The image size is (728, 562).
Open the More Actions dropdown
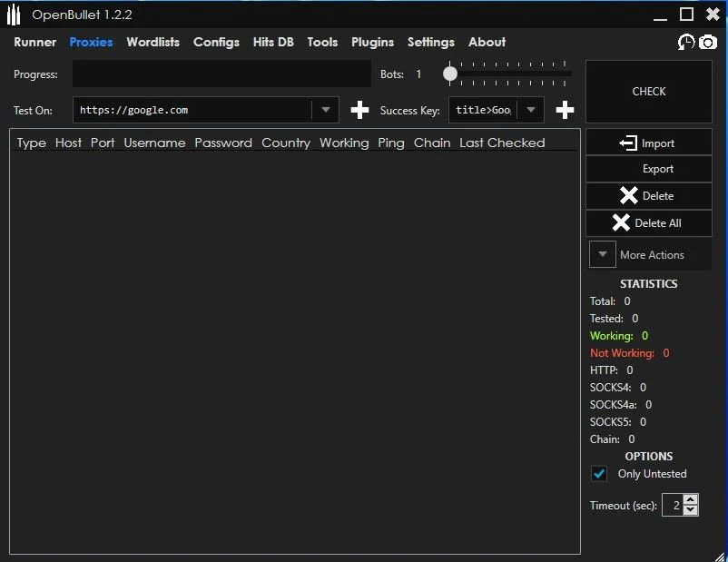pos(602,254)
